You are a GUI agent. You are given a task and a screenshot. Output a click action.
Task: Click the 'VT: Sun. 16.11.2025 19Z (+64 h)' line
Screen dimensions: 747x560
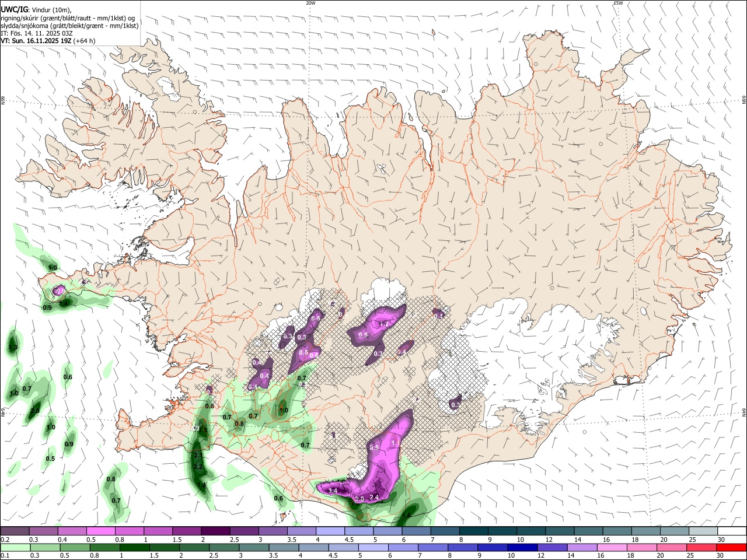click(48, 41)
